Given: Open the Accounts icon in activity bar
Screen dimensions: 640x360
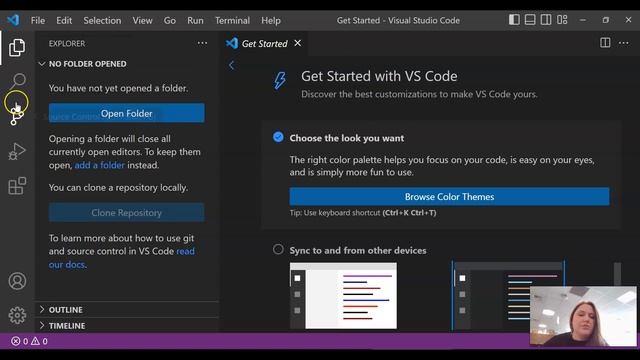Looking at the screenshot, I should (17, 281).
